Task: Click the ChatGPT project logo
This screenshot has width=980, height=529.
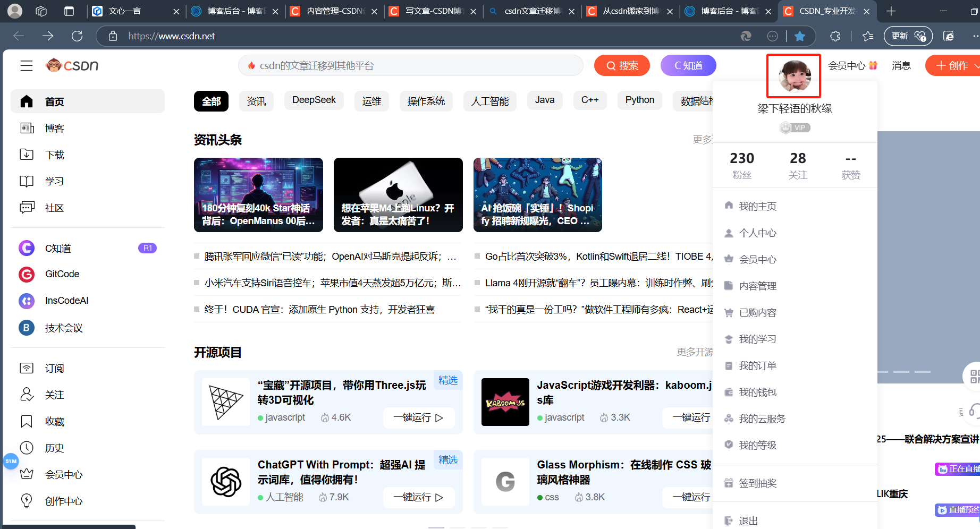Action: pyautogui.click(x=226, y=482)
